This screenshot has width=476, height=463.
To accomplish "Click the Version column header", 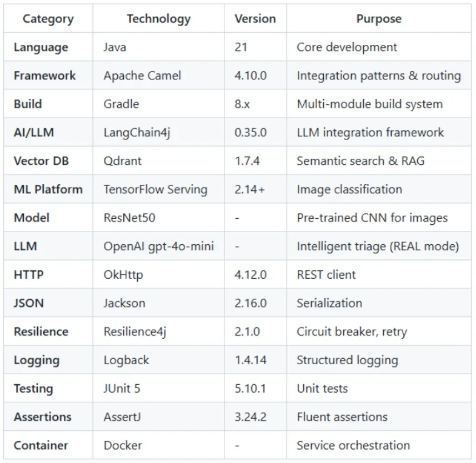I will click(x=255, y=19).
